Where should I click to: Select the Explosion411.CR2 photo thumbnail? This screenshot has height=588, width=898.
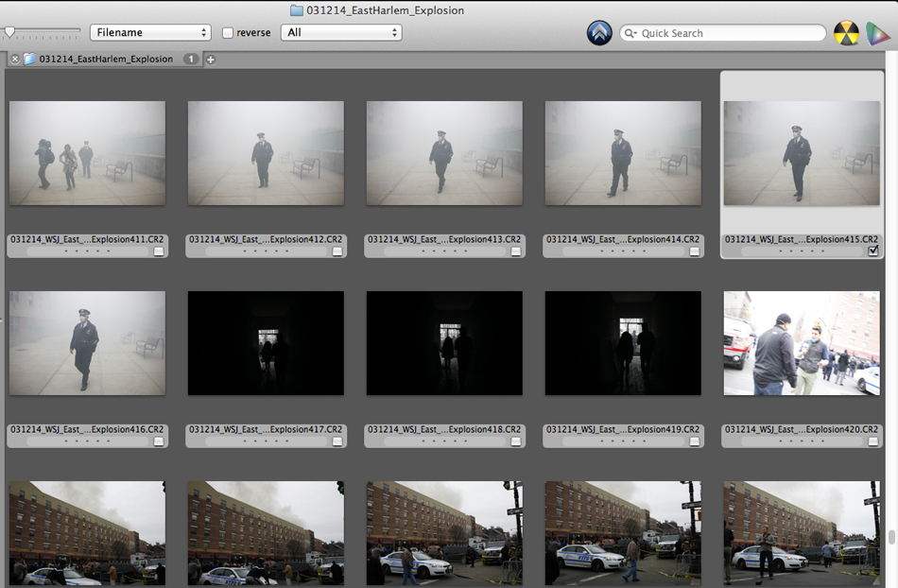tap(88, 153)
